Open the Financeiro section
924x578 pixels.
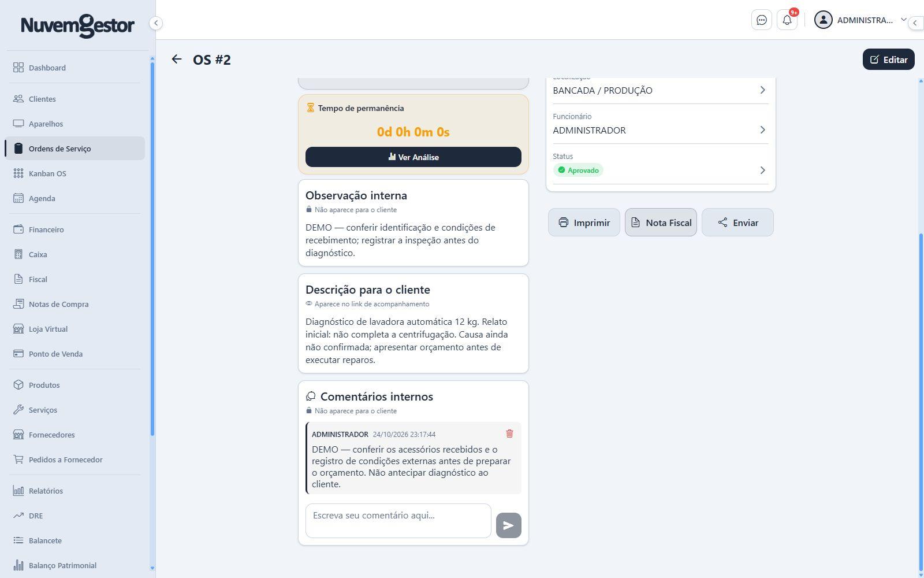coord(74,229)
